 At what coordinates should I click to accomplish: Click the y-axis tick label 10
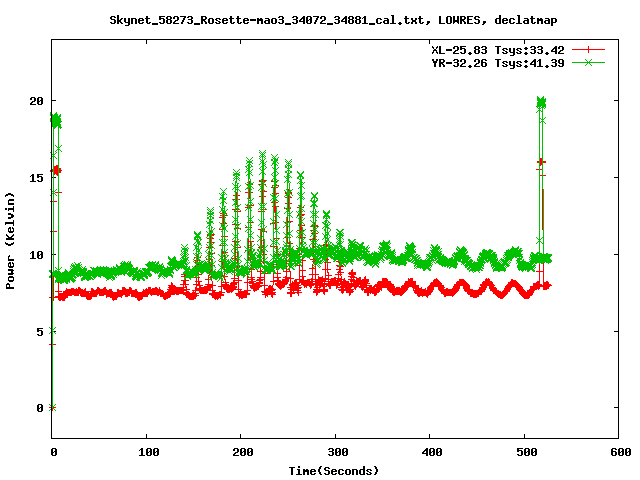click(36, 255)
